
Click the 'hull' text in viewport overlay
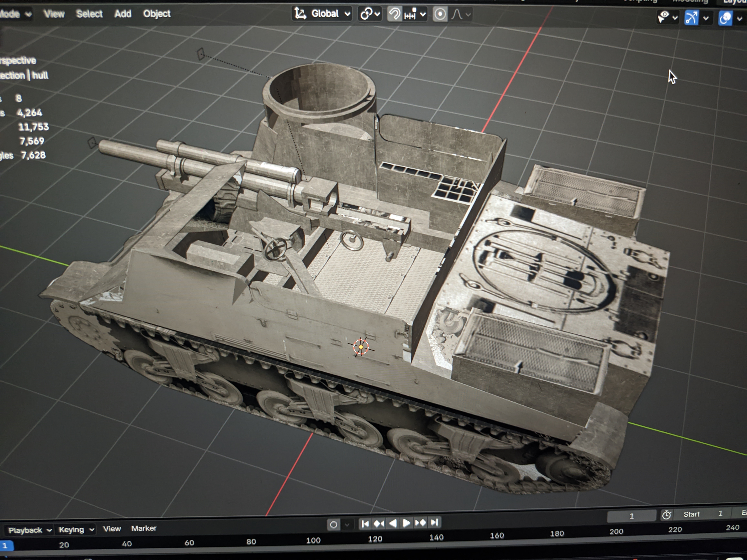[x=40, y=75]
